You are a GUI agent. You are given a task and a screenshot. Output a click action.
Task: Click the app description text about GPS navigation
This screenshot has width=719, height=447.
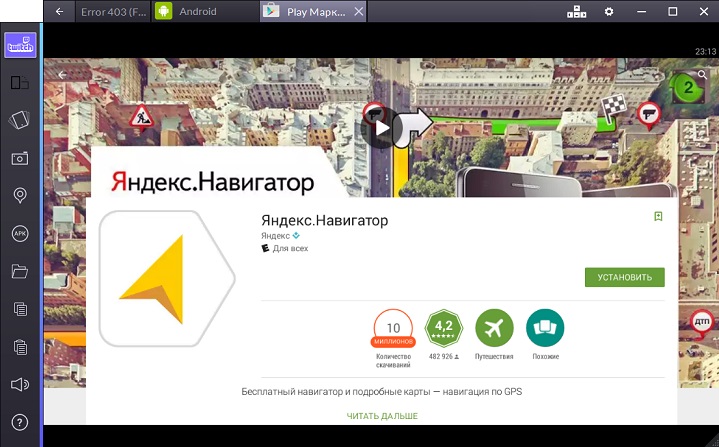coord(382,392)
